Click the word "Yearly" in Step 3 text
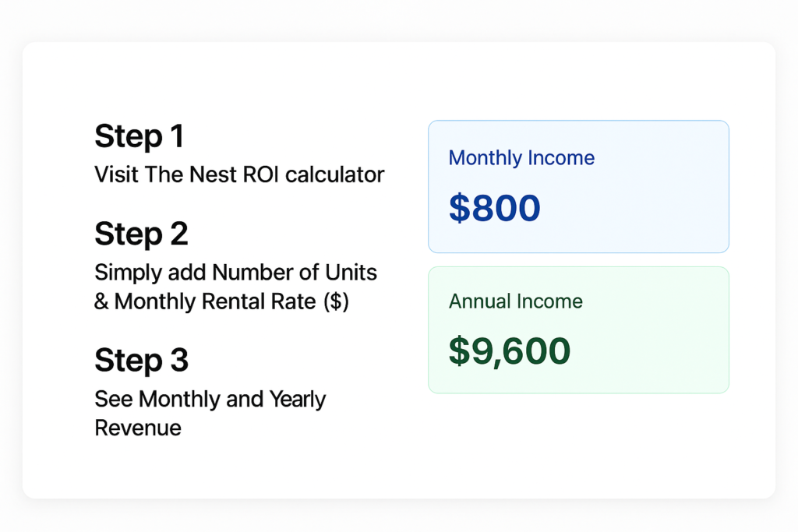The width and height of the screenshot is (798, 532). (298, 400)
